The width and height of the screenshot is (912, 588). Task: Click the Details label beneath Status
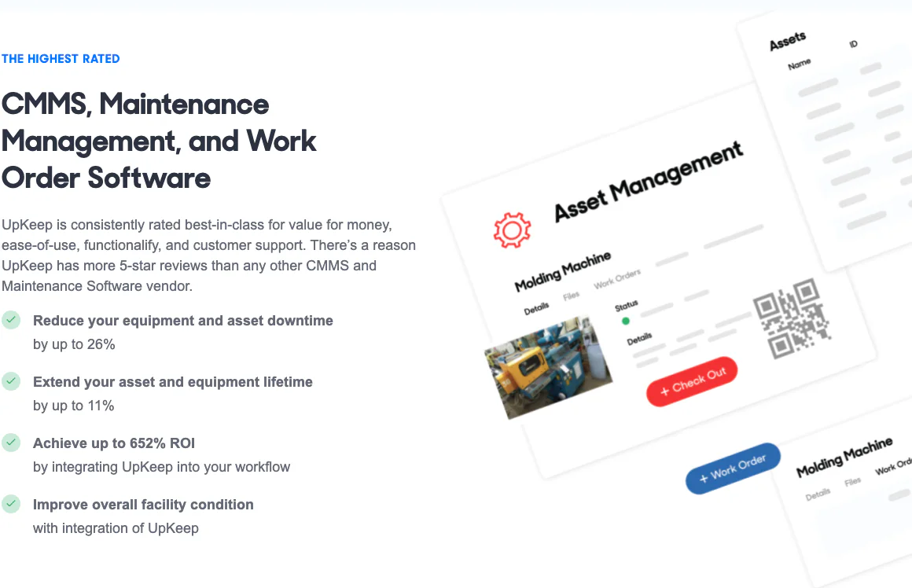pos(639,339)
